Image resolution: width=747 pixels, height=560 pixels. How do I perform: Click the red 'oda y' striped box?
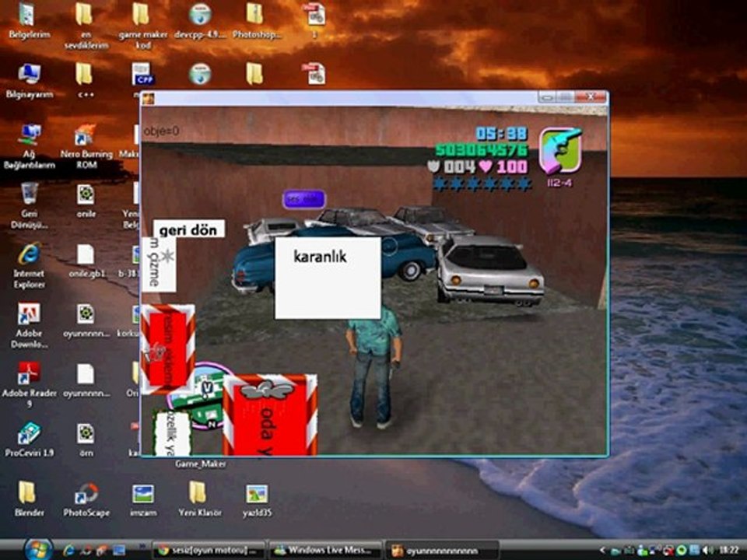(270, 415)
